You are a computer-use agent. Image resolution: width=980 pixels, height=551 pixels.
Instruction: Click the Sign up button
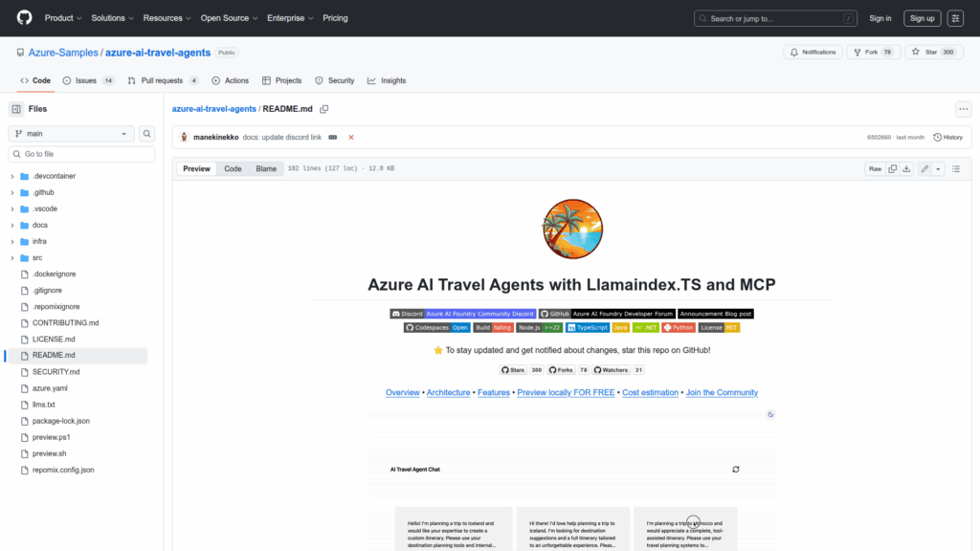pos(923,18)
